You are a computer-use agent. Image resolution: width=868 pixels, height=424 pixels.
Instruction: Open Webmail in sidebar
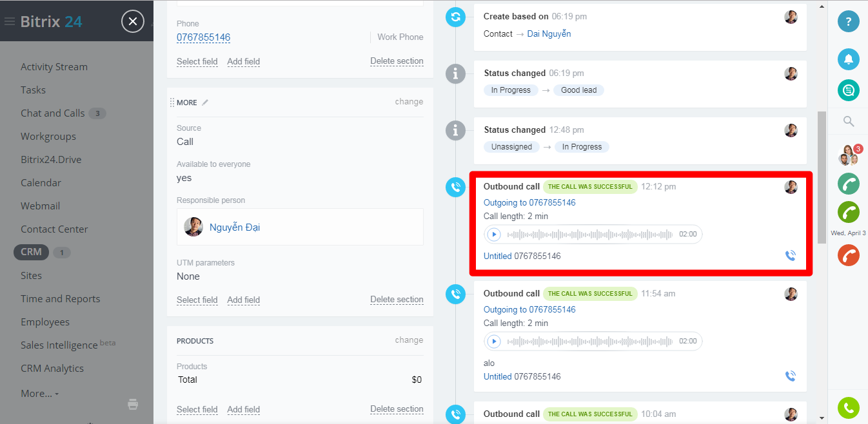[x=41, y=206]
